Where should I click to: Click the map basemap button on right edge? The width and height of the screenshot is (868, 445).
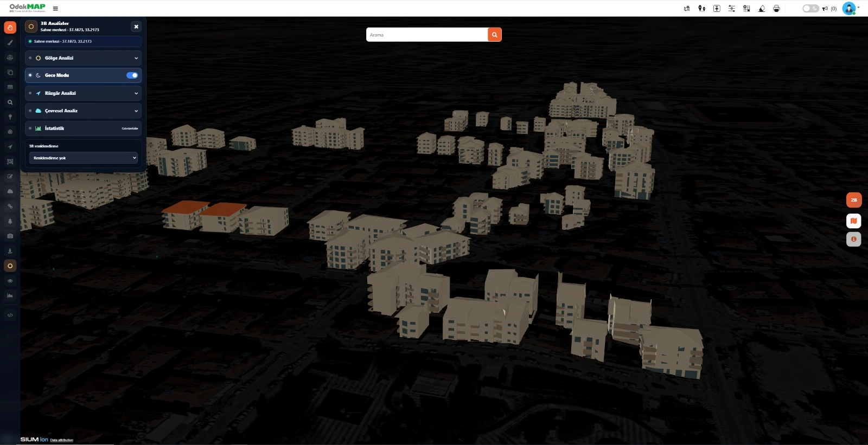(x=854, y=221)
